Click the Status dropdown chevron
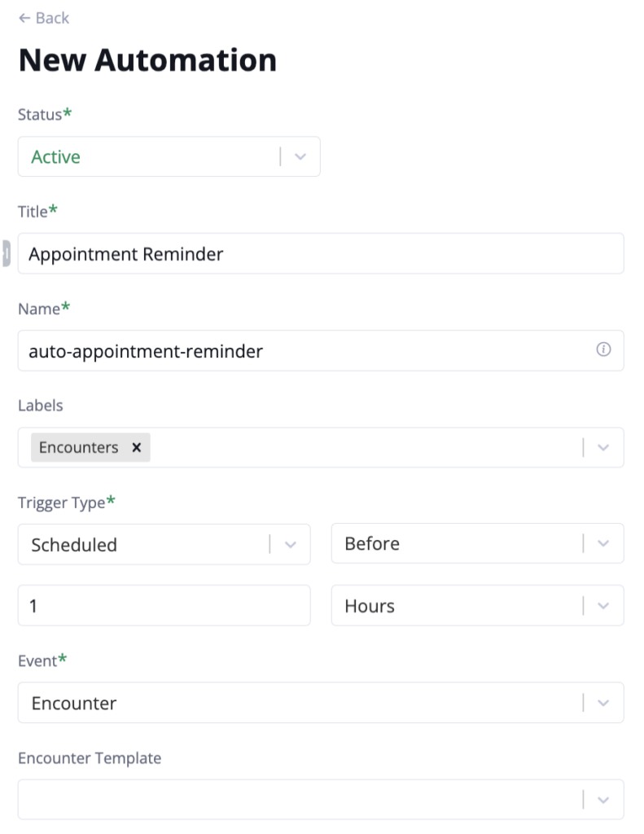 pyautogui.click(x=301, y=156)
